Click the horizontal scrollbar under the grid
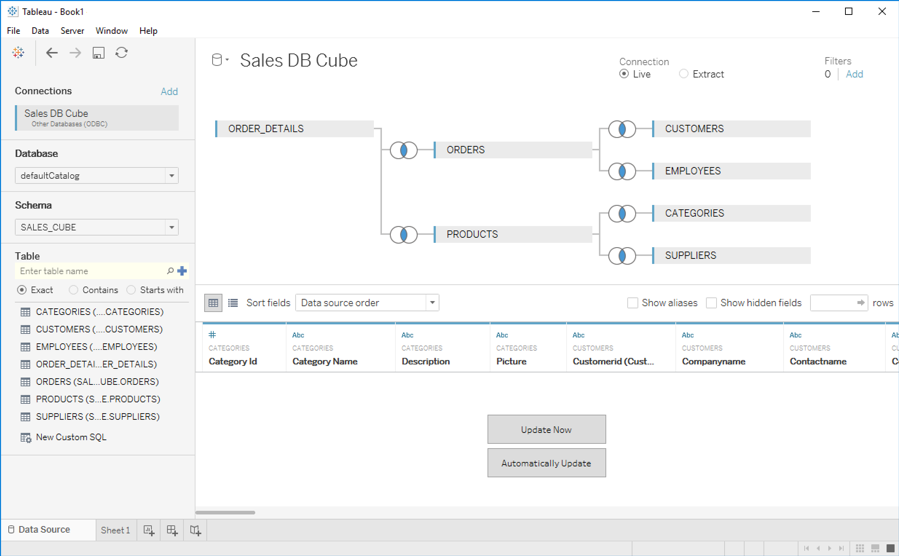The image size is (899, 556). click(x=225, y=512)
